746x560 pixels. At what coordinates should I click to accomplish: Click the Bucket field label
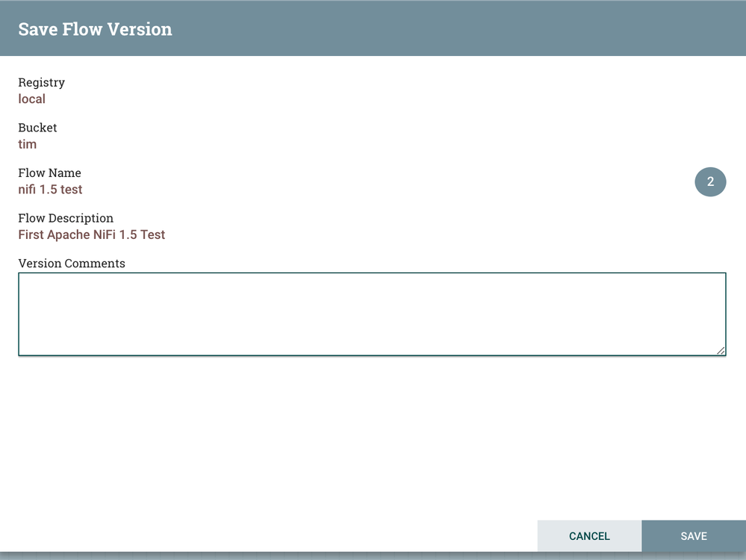37,128
